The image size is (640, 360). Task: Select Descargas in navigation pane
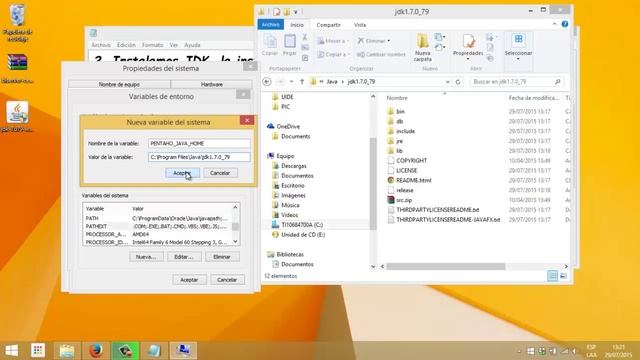tap(294, 166)
